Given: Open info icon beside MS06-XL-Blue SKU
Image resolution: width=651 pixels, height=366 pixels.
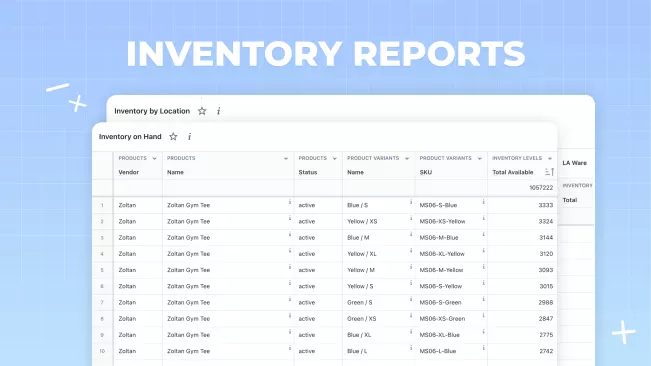Looking at the screenshot, I should [x=483, y=332].
